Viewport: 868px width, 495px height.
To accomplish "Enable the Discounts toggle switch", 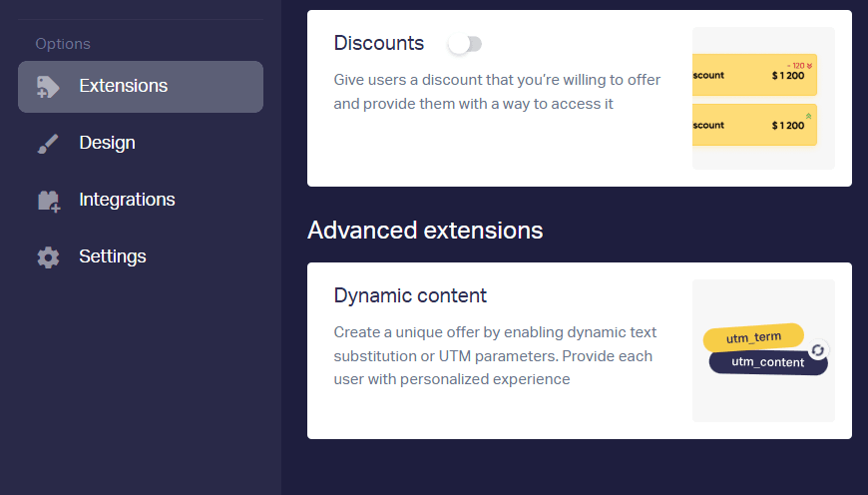I will tap(466, 44).
